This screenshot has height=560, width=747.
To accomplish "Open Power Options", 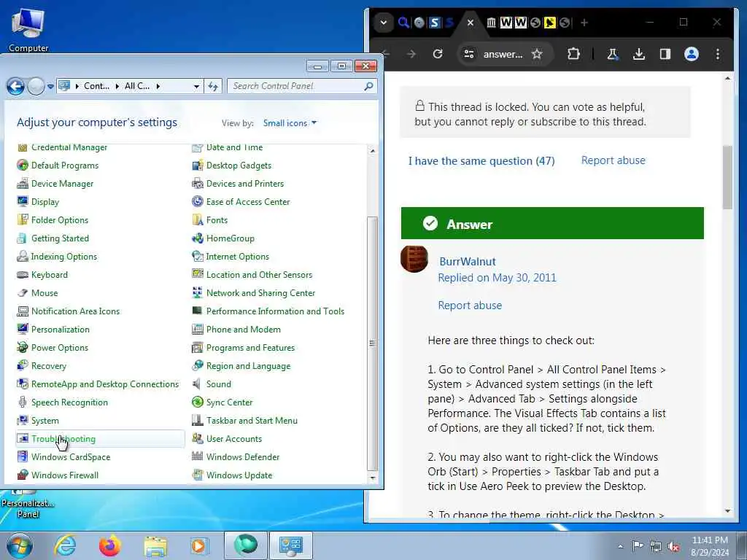I will 60,348.
